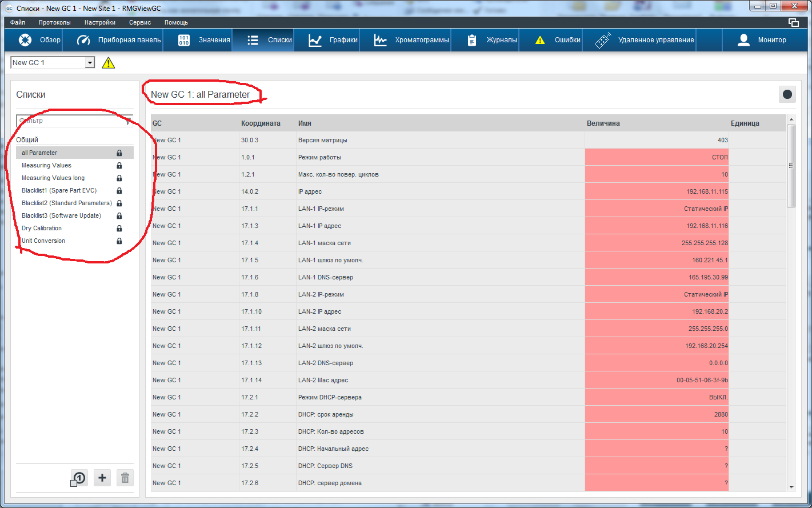This screenshot has width=812, height=508.
Task: Open the New GC 1 device dropdown
Action: [90, 63]
